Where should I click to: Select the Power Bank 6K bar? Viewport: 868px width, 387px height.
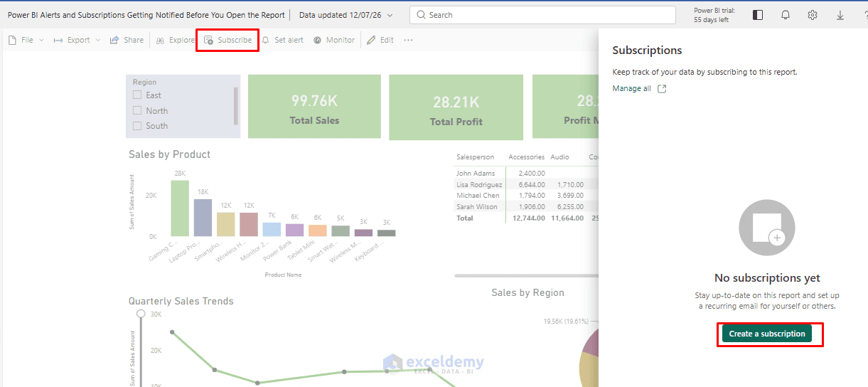coord(294,230)
